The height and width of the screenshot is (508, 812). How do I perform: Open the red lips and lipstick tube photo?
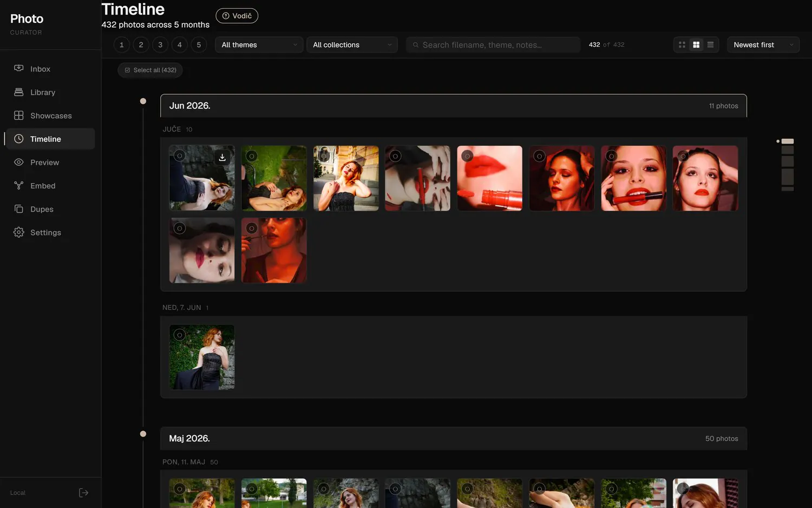click(490, 178)
